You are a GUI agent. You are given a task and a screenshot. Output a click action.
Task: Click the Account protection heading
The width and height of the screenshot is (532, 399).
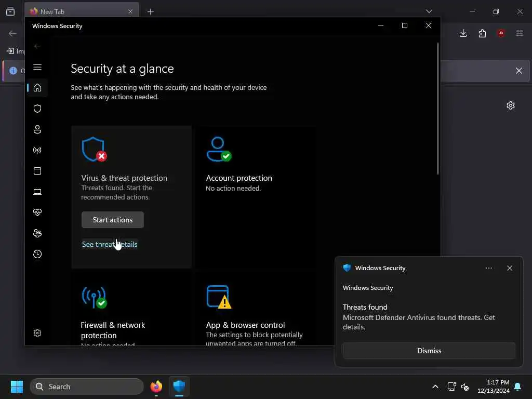click(239, 178)
